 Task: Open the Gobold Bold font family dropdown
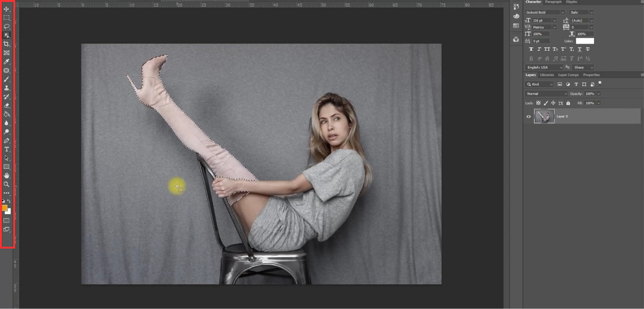(x=562, y=12)
